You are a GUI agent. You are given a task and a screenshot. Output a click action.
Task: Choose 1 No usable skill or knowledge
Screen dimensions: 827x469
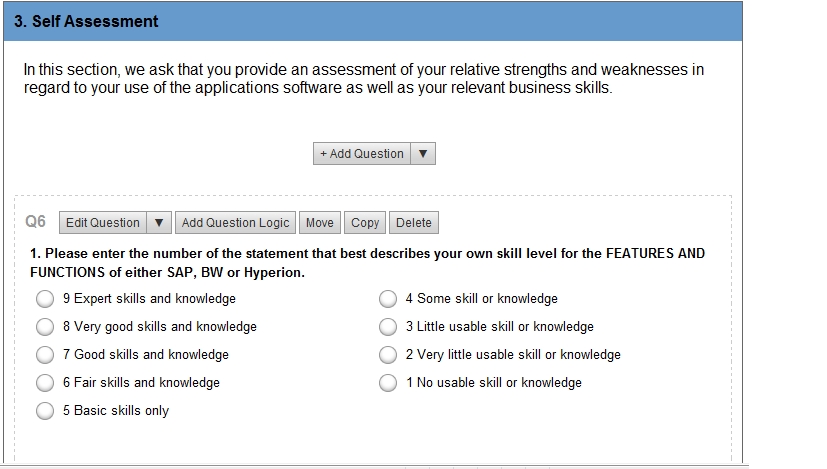coord(388,382)
